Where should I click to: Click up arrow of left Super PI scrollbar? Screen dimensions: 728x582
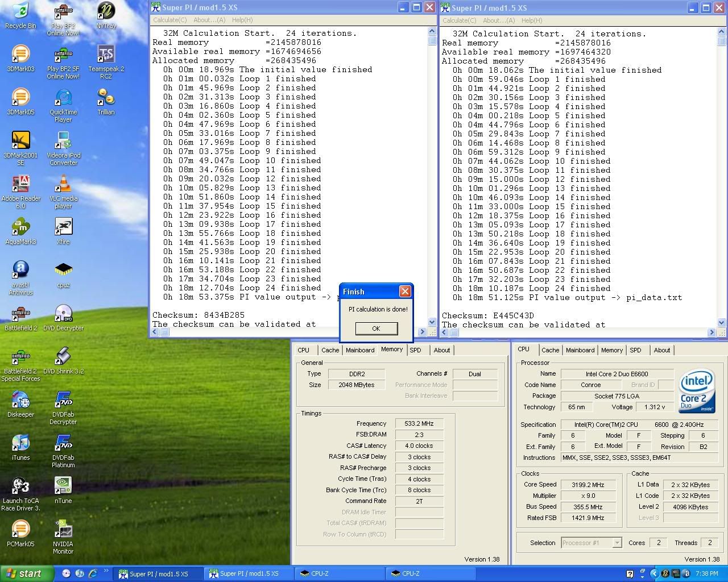(x=432, y=31)
